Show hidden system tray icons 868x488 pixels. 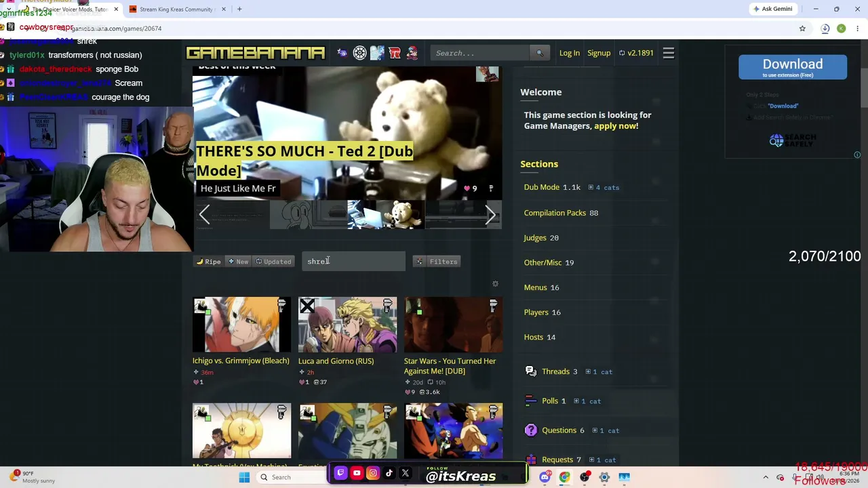point(766,477)
